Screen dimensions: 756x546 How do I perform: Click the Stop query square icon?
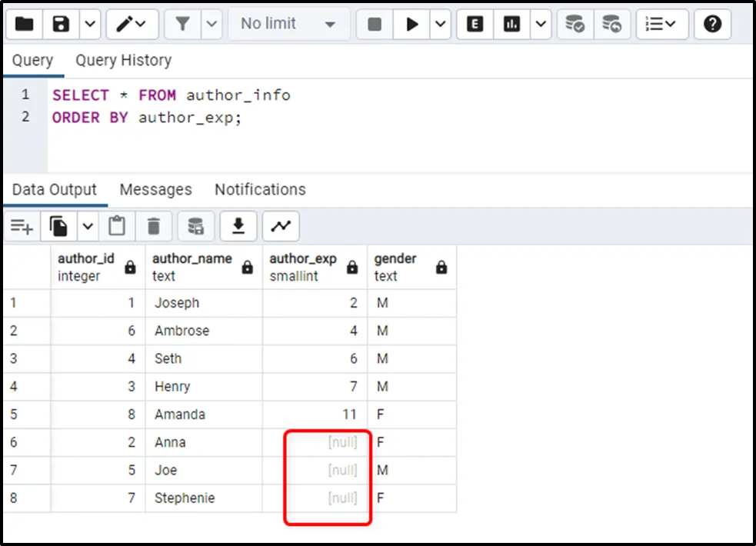point(375,25)
